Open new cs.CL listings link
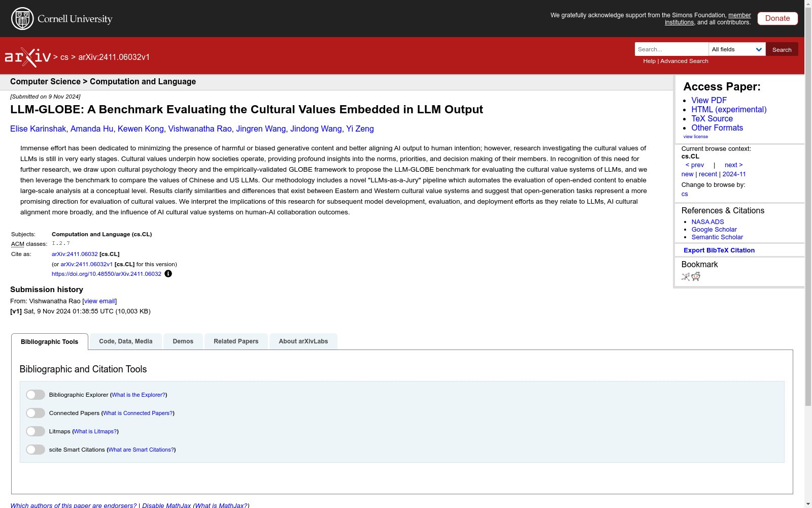 687,174
